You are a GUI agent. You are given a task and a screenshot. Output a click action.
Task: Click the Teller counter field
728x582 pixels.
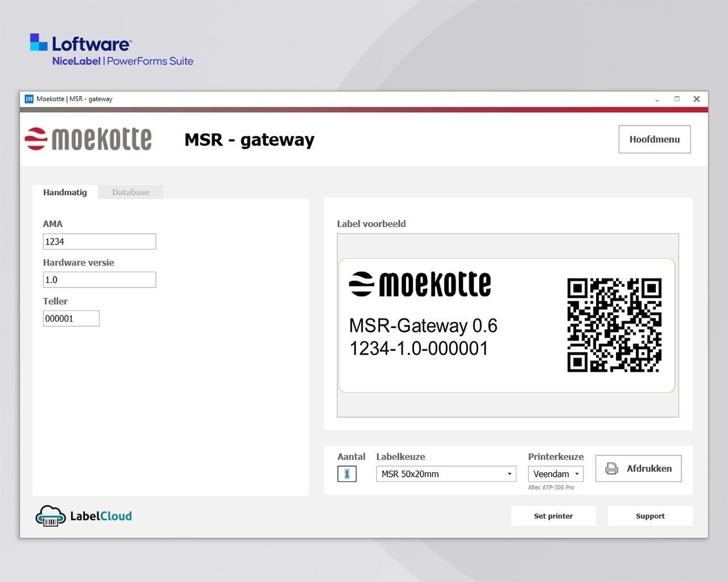click(71, 318)
